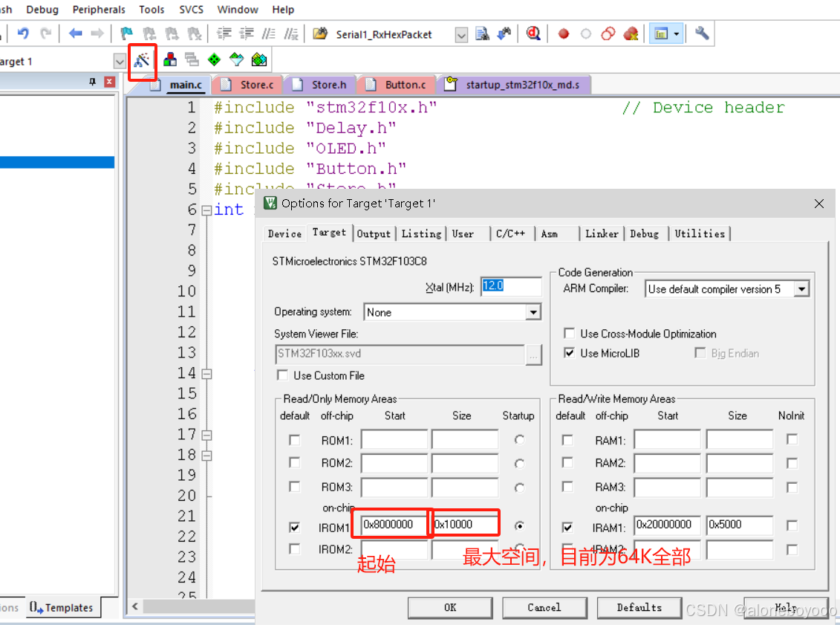Open Options for Target magic wand
Screen dimensions: 840x625
point(142,60)
